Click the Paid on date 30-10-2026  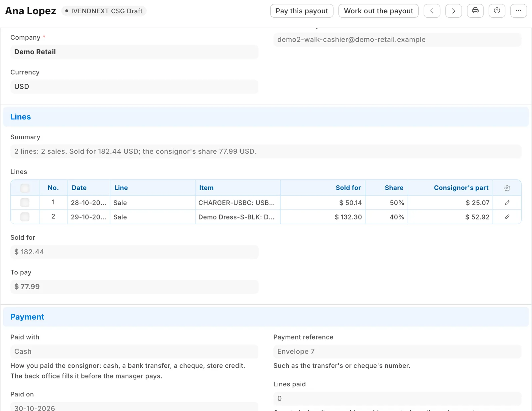[134, 407]
